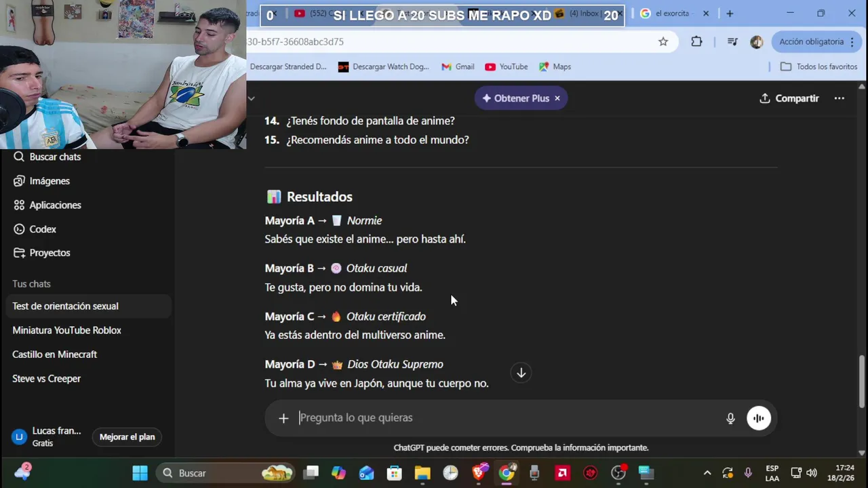Screen dimensions: 868x488
Task: Click the 'Dios Otaku Supremo' result text
Action: click(395, 365)
